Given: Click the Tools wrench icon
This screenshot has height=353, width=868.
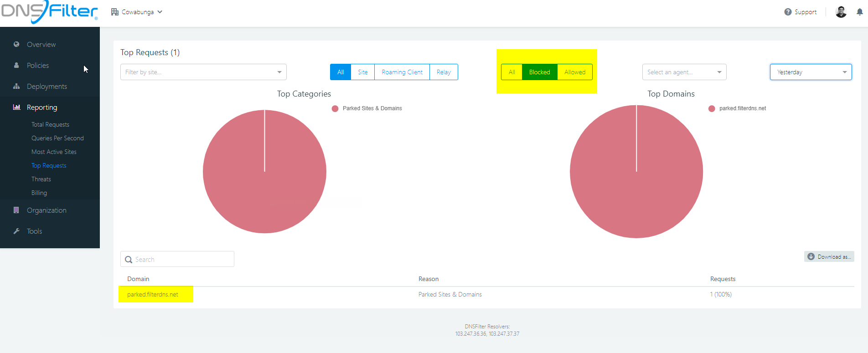Looking at the screenshot, I should click(16, 231).
